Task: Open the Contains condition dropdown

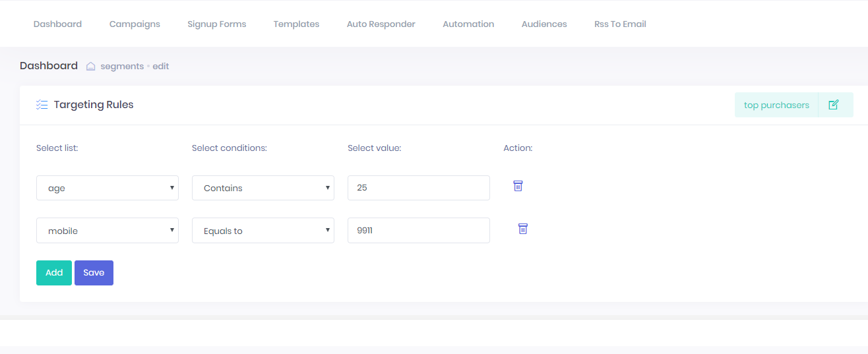Action: 263,188
